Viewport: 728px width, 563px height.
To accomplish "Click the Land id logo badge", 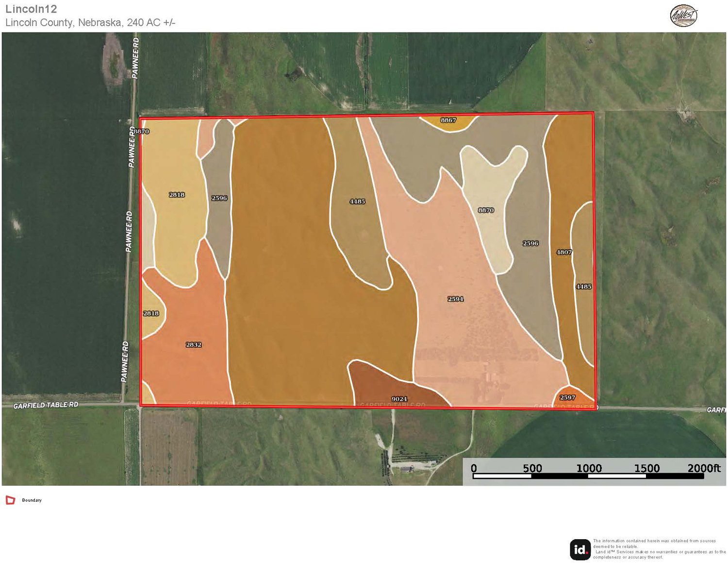I will tap(580, 549).
